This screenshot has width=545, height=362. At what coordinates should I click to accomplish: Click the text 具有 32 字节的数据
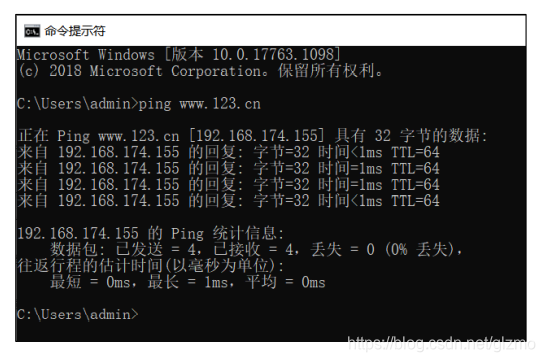(408, 136)
